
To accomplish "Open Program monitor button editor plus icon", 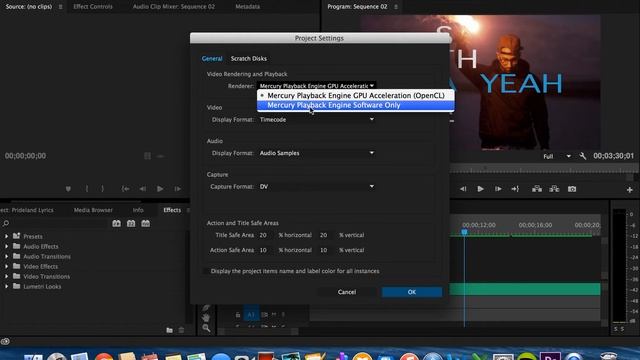I will (x=630, y=190).
